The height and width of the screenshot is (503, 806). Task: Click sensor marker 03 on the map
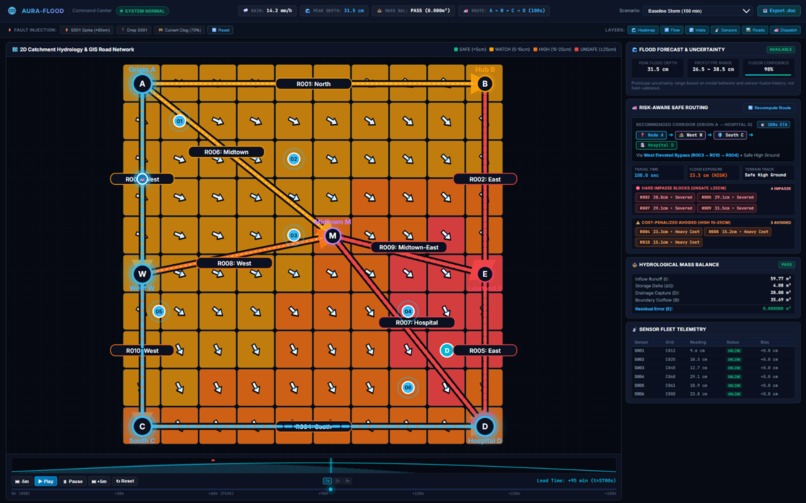point(294,235)
